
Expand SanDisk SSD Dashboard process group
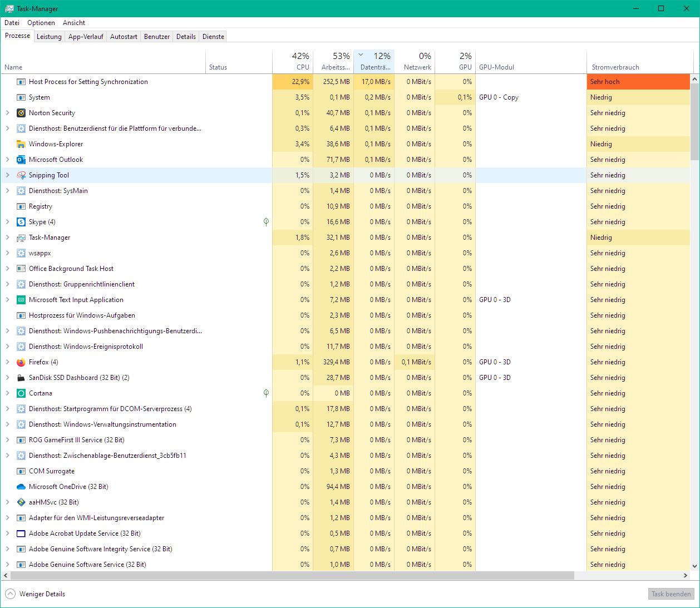click(7, 378)
